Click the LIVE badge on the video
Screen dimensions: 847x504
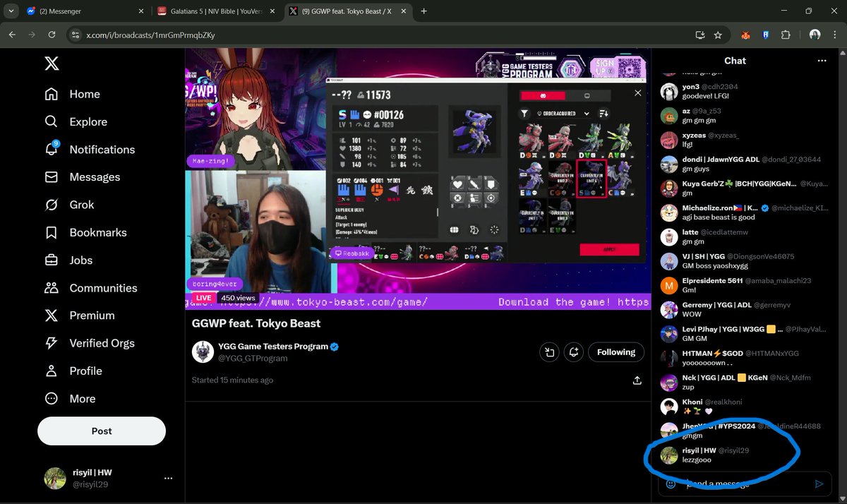coord(203,298)
